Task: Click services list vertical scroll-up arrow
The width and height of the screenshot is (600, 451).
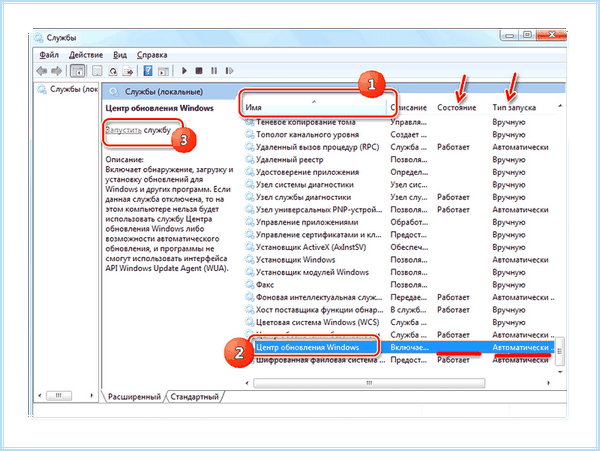Action: (560, 106)
